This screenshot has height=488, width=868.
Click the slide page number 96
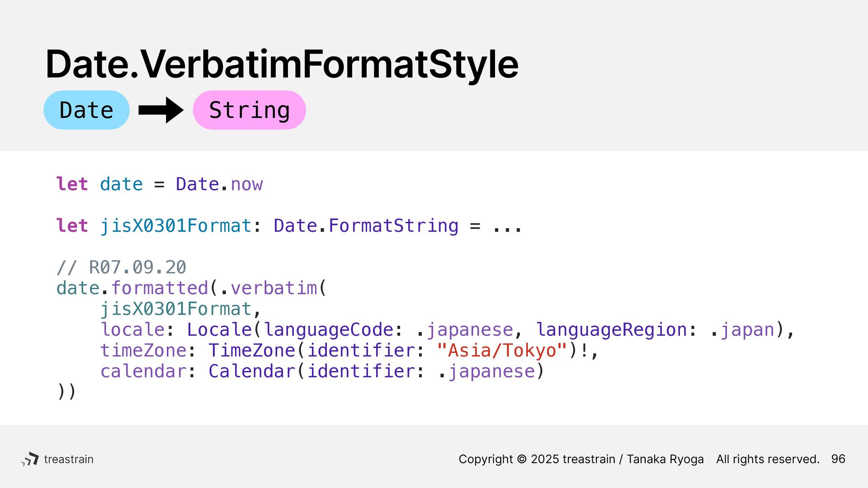coord(838,459)
